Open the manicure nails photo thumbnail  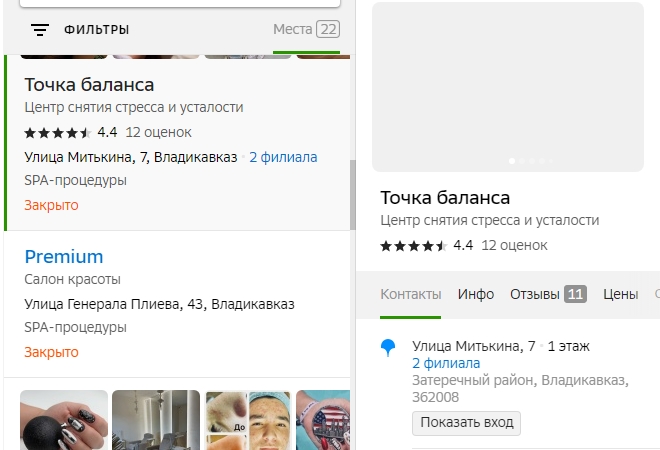pos(64,420)
